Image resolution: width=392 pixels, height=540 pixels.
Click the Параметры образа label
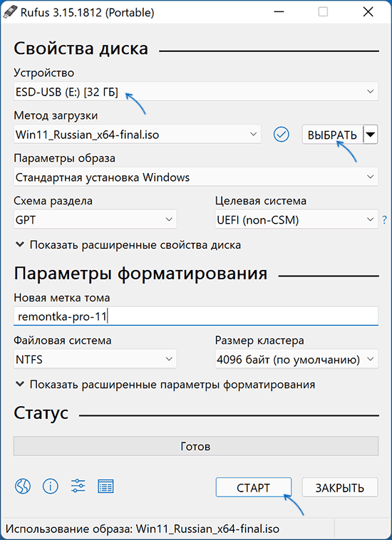pyautogui.click(x=64, y=158)
